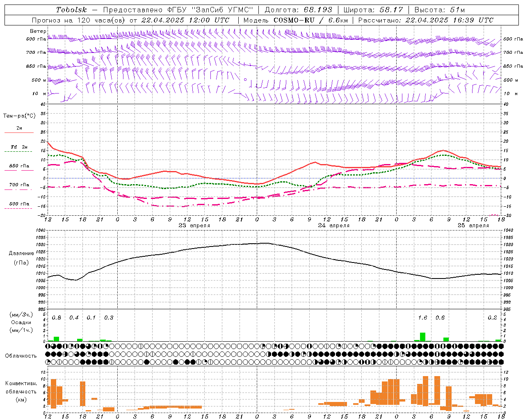Click the tallest green precipitation bar below "1.6"
525x420 pixels.
[x=422, y=337]
